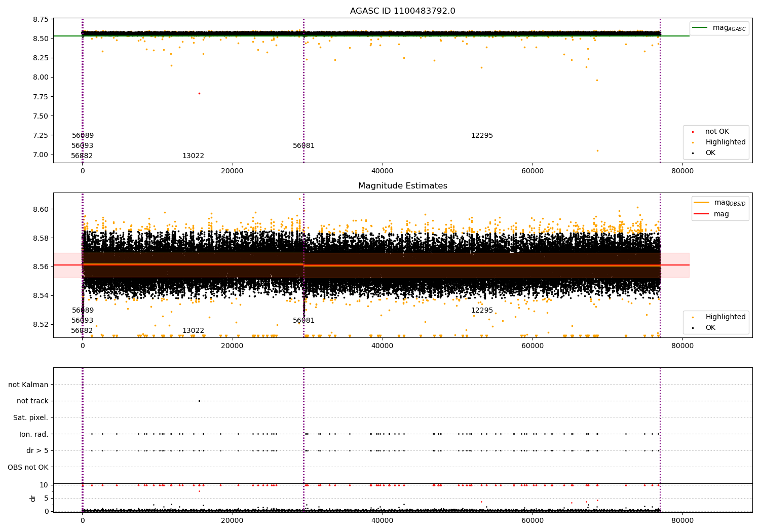Click the 'not Kalman' row label

(x=28, y=385)
